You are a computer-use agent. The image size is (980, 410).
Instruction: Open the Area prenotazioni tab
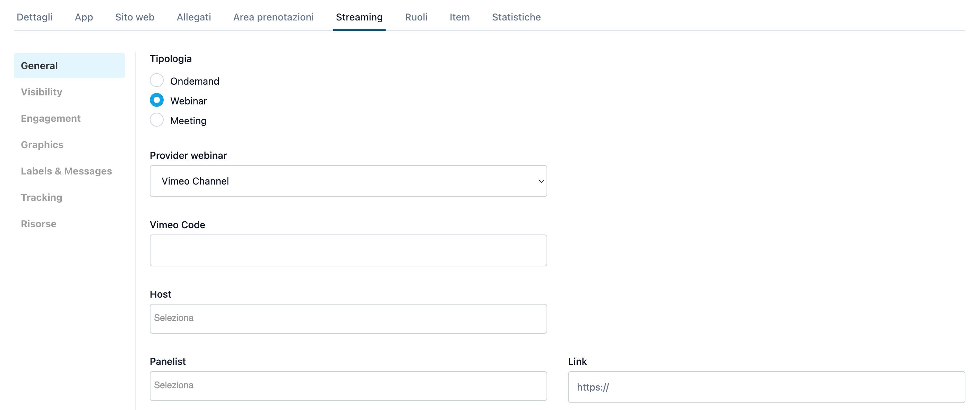273,17
